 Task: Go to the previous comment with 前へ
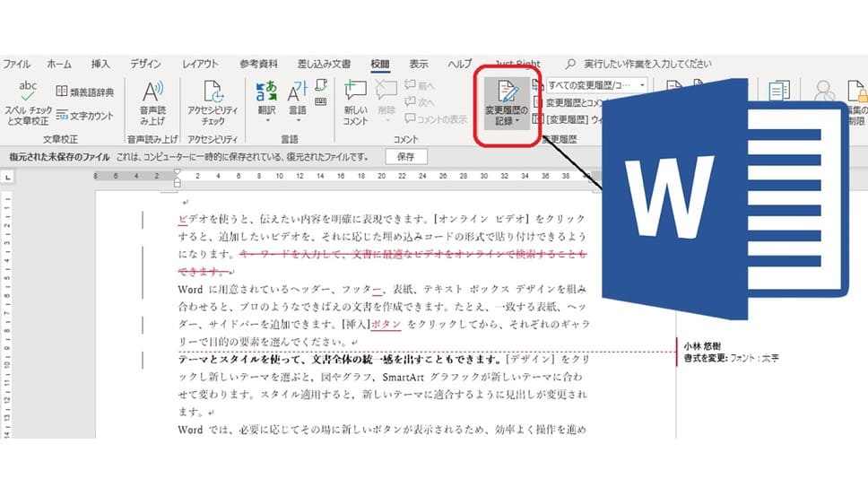(x=420, y=85)
